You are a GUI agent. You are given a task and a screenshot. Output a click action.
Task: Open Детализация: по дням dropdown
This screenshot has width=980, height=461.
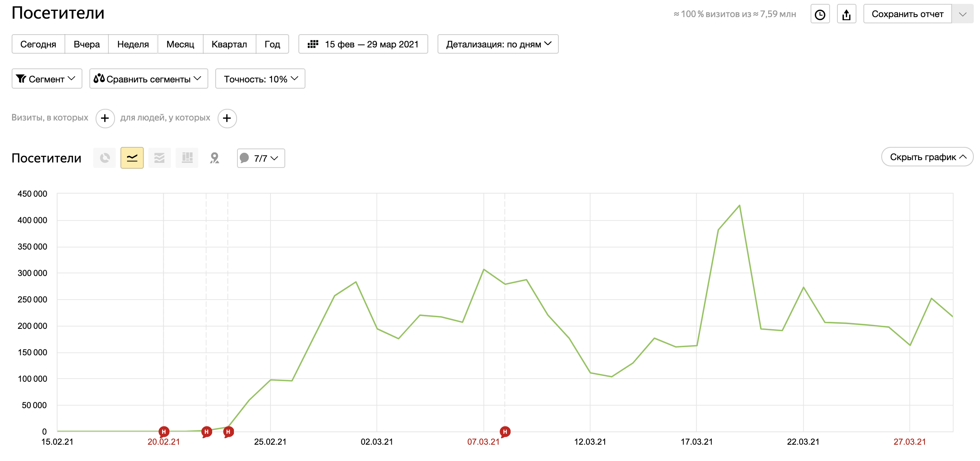click(498, 44)
